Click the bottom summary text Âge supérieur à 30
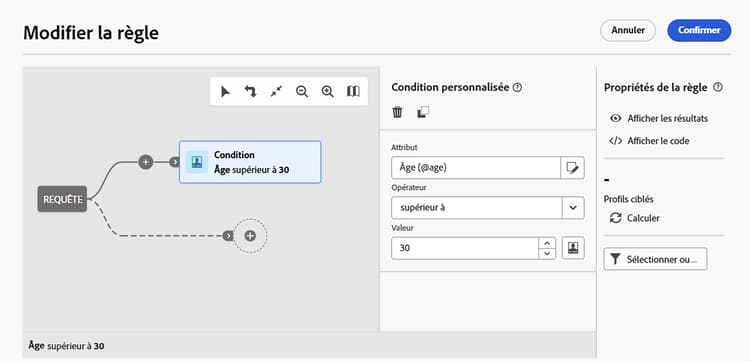Image resolution: width=750 pixels, height=361 pixels. point(66,345)
